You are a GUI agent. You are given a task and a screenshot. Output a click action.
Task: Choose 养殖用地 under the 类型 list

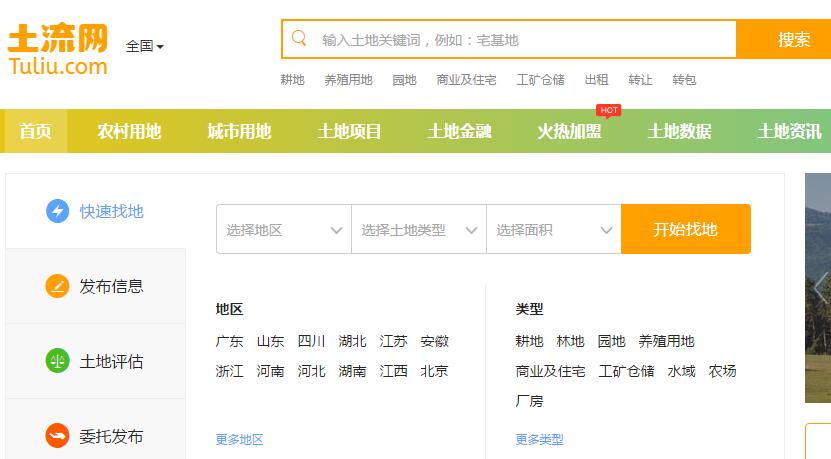(666, 341)
